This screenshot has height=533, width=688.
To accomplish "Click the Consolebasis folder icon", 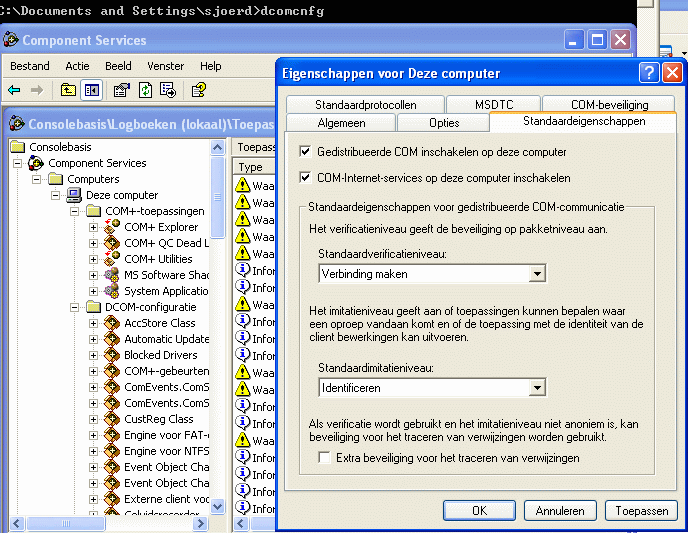I will point(18,147).
